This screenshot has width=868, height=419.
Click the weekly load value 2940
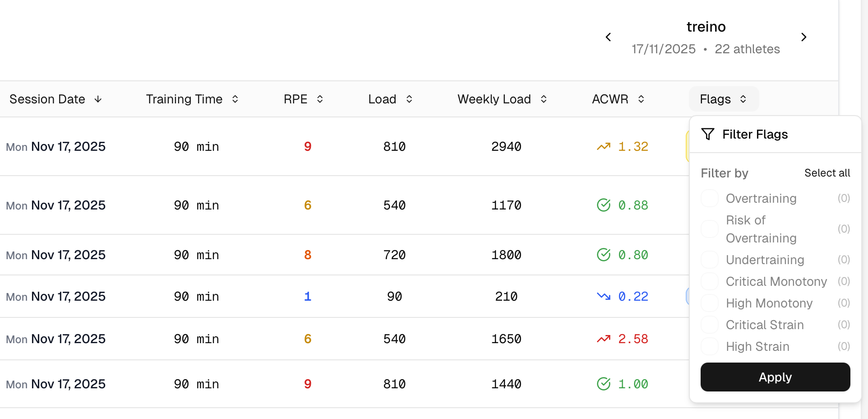pyautogui.click(x=506, y=146)
